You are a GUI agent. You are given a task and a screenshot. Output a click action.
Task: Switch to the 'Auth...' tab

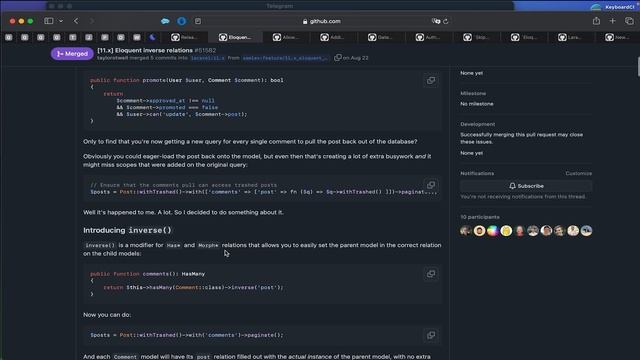(428, 37)
